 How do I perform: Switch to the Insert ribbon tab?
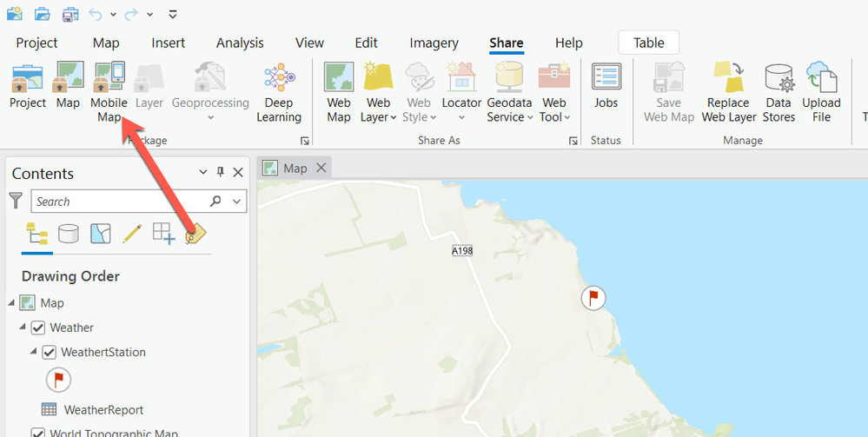[169, 43]
